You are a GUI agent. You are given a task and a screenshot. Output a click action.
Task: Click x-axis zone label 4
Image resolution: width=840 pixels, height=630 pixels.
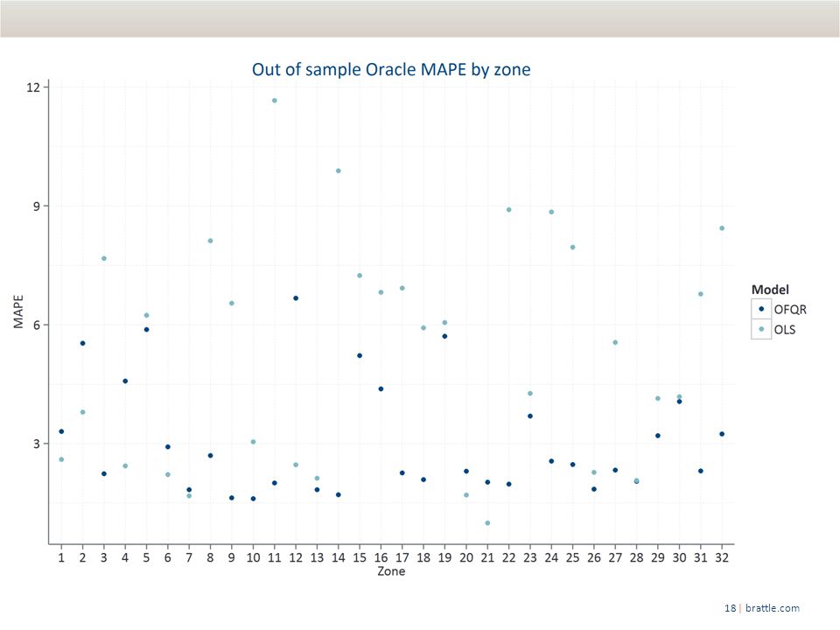coord(125,557)
